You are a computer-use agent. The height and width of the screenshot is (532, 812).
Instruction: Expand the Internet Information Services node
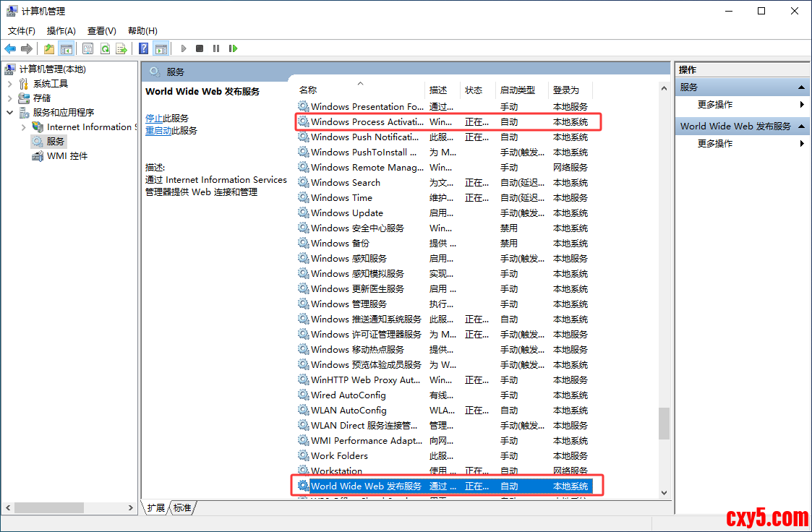pos(23,126)
